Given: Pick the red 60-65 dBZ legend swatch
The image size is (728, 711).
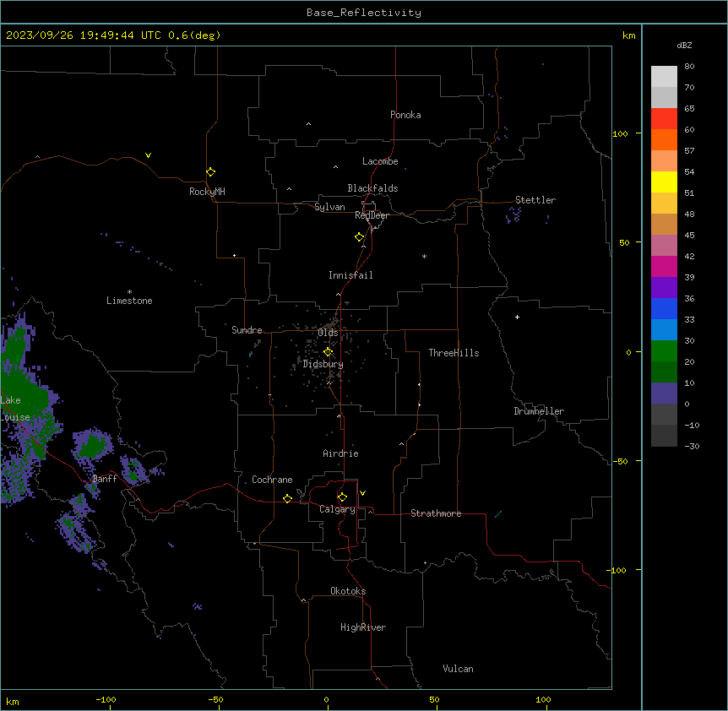Looking at the screenshot, I should (664, 119).
